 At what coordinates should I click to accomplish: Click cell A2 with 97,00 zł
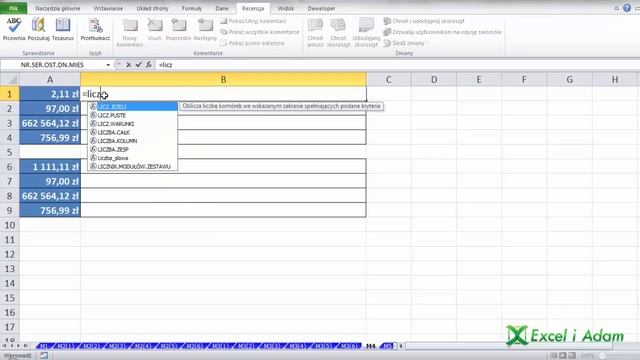coord(50,109)
